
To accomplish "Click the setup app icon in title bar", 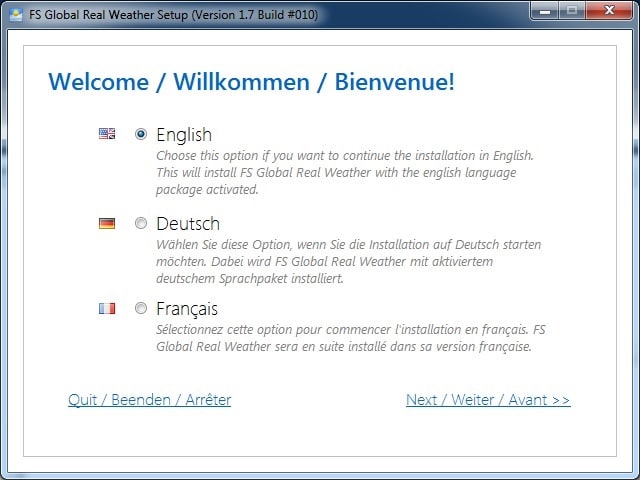I will point(16,14).
